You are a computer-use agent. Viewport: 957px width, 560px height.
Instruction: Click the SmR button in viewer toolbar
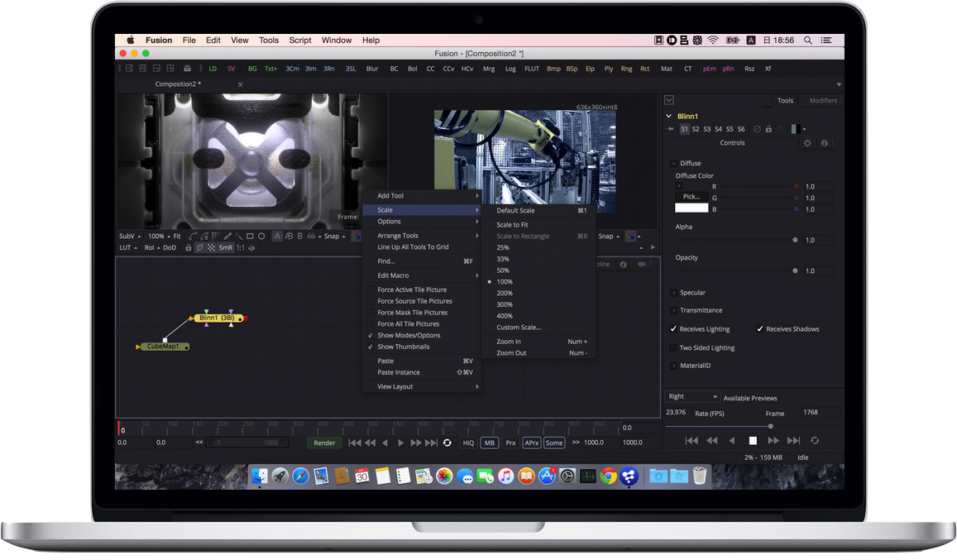(225, 247)
